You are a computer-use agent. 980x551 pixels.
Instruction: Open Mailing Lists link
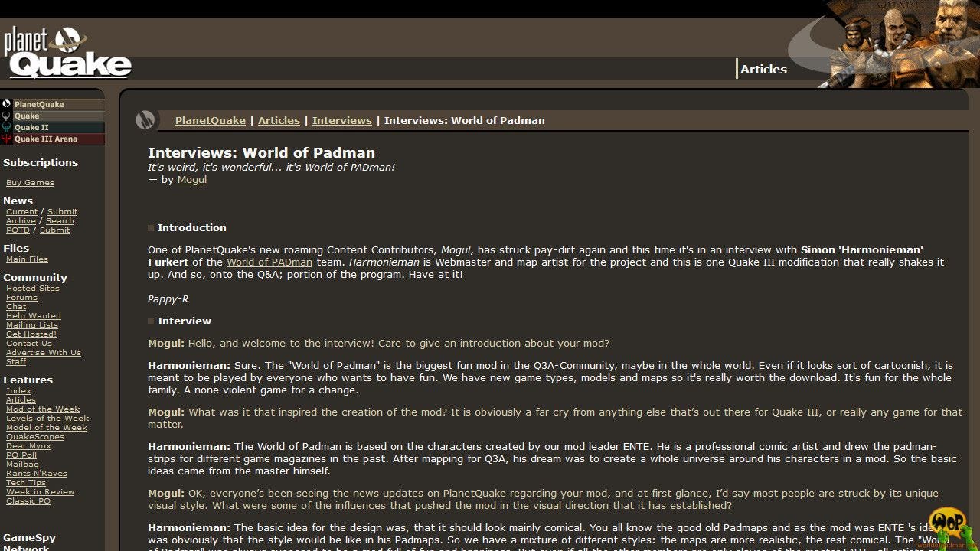pos(32,324)
